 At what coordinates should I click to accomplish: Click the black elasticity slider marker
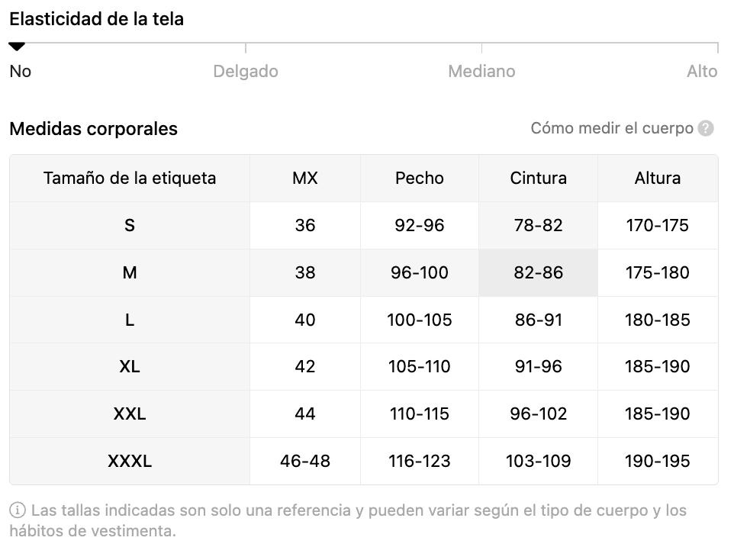click(16, 47)
